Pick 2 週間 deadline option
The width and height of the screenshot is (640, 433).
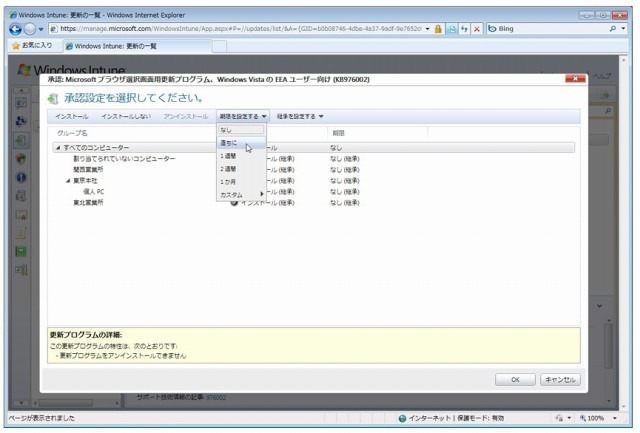[241, 169]
